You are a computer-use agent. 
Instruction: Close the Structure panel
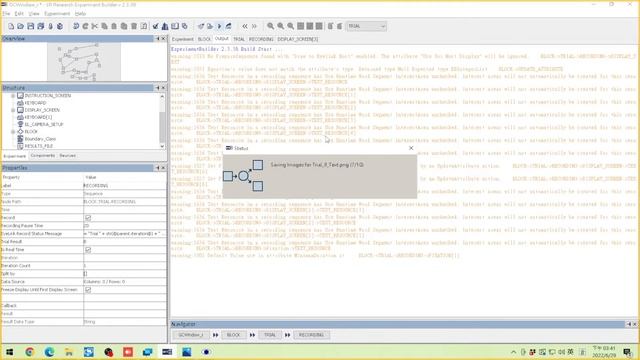163,88
